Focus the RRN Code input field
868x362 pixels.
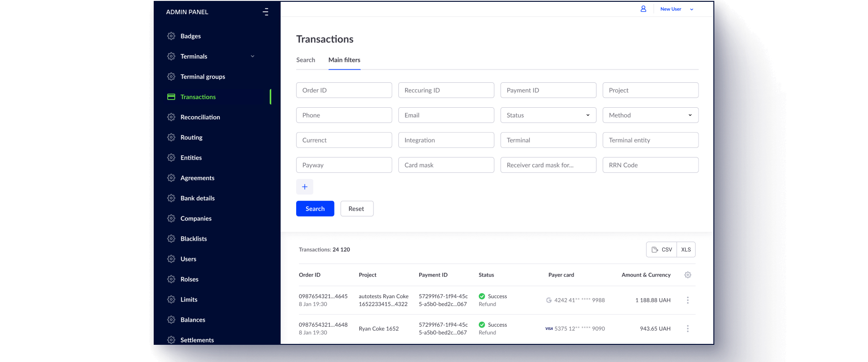651,165
